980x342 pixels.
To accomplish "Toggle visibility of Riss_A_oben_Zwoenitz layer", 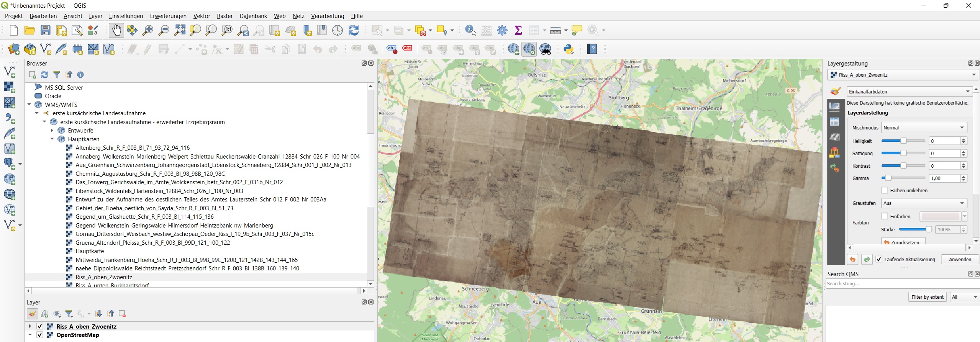I will point(39,326).
